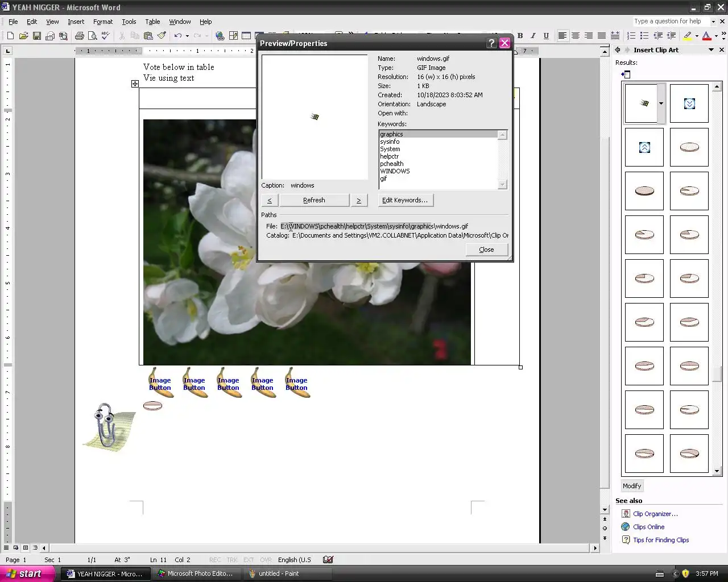Select the Format Painter brush
Viewport: 728px width, 582px height.
point(162,36)
